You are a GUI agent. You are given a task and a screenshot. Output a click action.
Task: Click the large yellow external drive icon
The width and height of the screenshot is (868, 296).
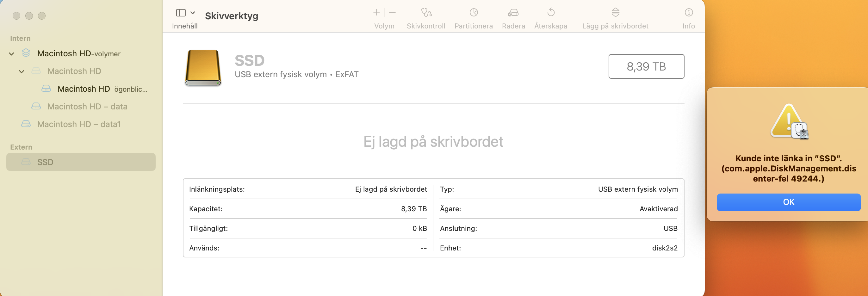coord(203,68)
